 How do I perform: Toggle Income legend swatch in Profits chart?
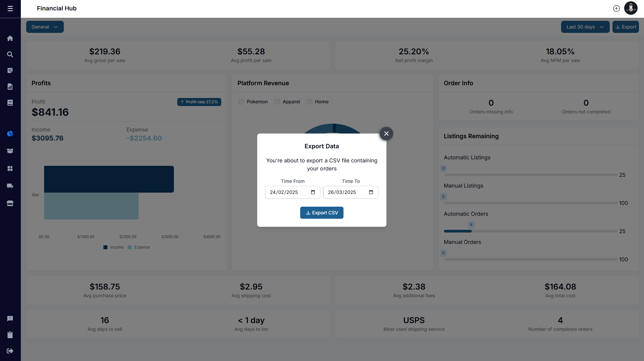pos(105,247)
